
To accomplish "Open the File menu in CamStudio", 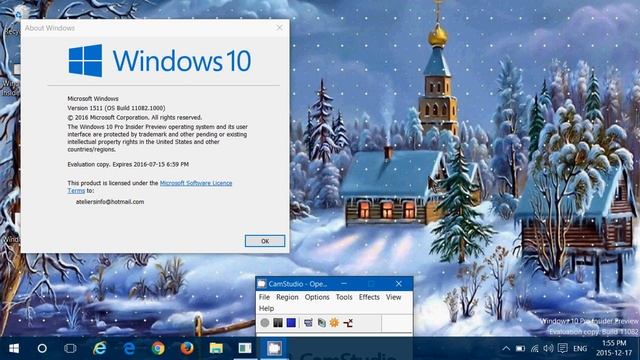I will [264, 297].
